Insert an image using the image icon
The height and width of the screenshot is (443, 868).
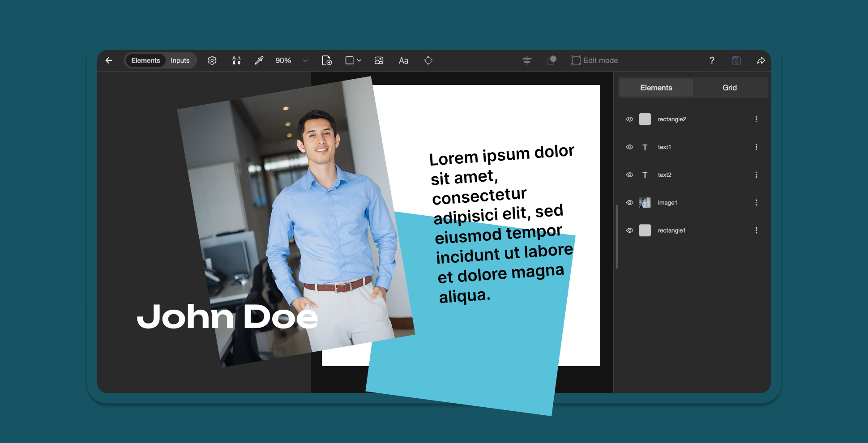pos(379,60)
